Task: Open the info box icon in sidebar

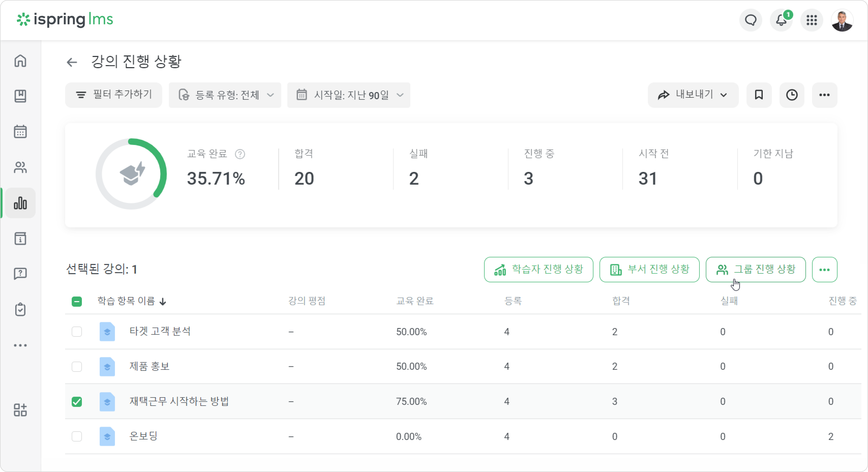Action: tap(20, 239)
